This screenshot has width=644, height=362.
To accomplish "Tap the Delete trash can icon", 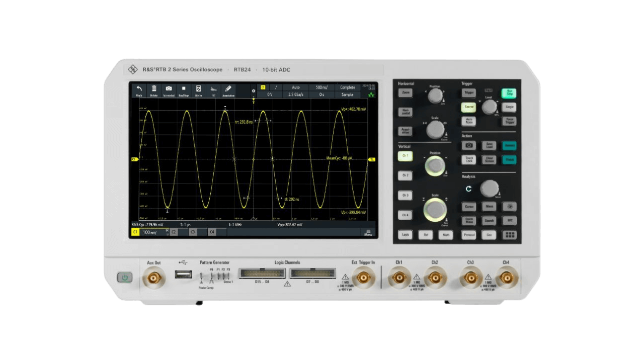I will pos(154,90).
